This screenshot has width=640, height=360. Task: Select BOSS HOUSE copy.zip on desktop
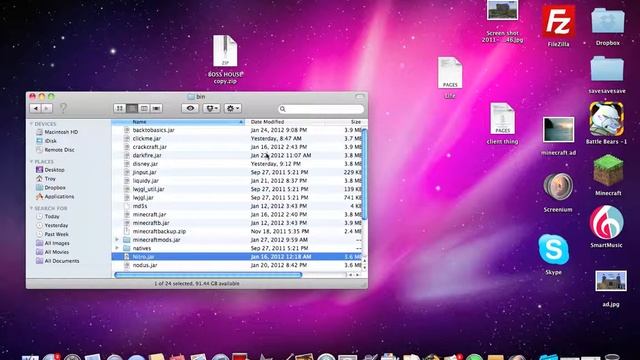tap(225, 60)
